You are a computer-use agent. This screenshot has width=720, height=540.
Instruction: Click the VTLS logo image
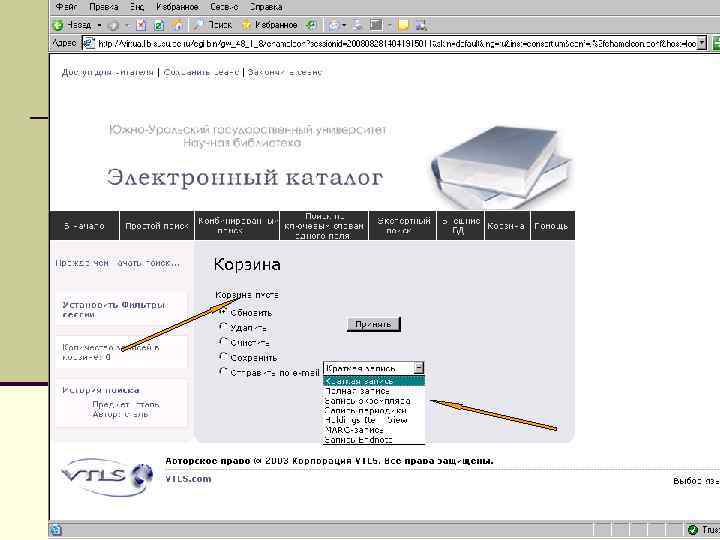tap(107, 477)
